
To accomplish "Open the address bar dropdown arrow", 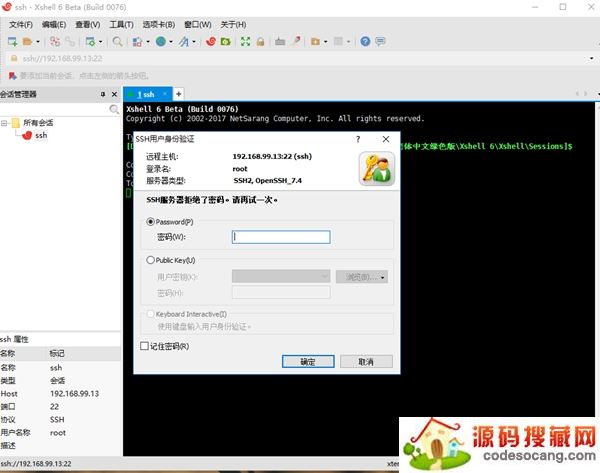I will click(x=592, y=59).
